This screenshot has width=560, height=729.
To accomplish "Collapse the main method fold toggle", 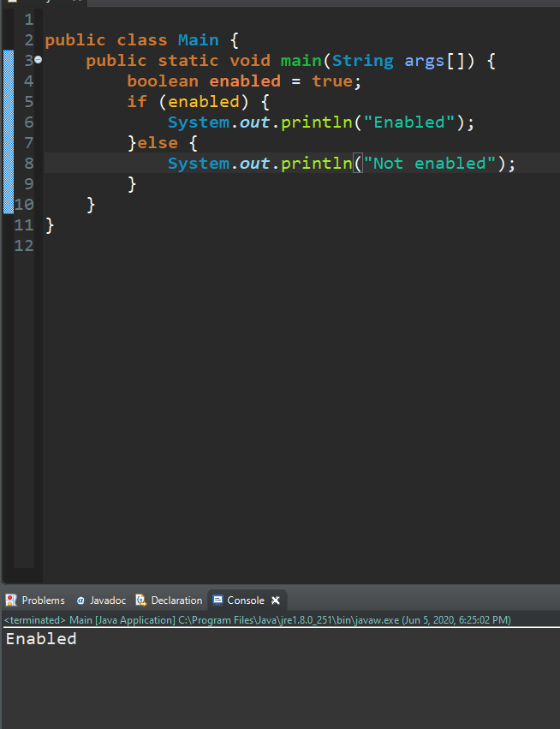I will click(39, 61).
